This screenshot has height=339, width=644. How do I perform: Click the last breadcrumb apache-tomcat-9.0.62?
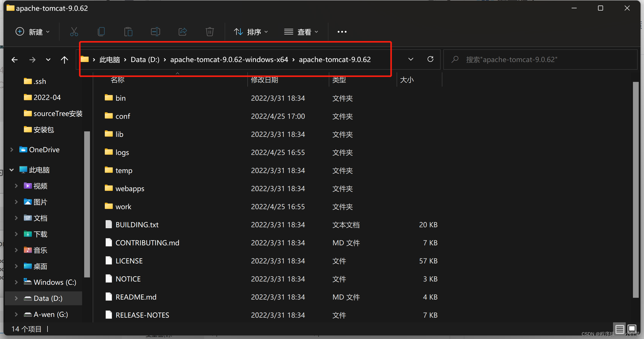(x=335, y=60)
